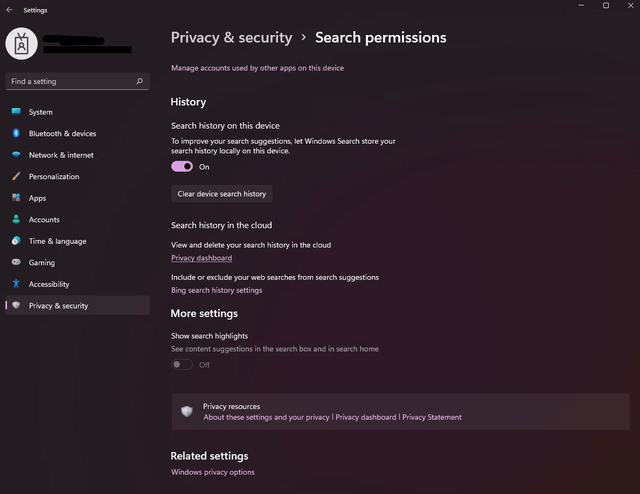640x494 pixels.
Task: Select Gaming in the sidebar
Action: click(78, 263)
